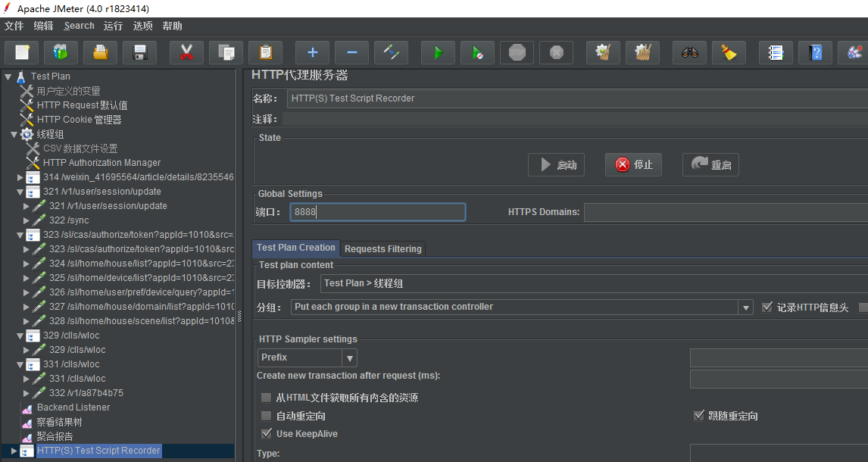Click the Paste clipboard icon
The width and height of the screenshot is (868, 462).
coord(265,52)
